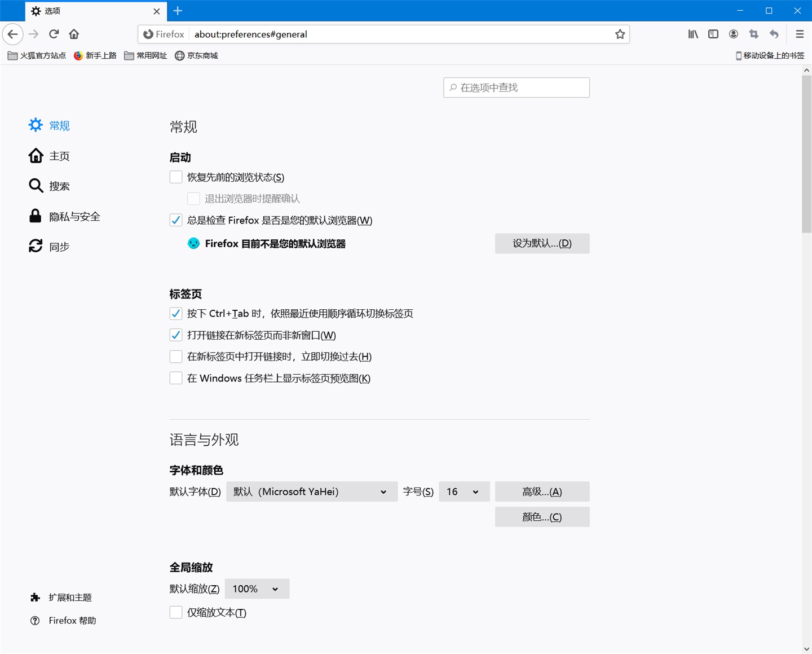Viewport: 812px width, 654px height.
Task: Click the scrollbar up arrow
Action: 806,70
